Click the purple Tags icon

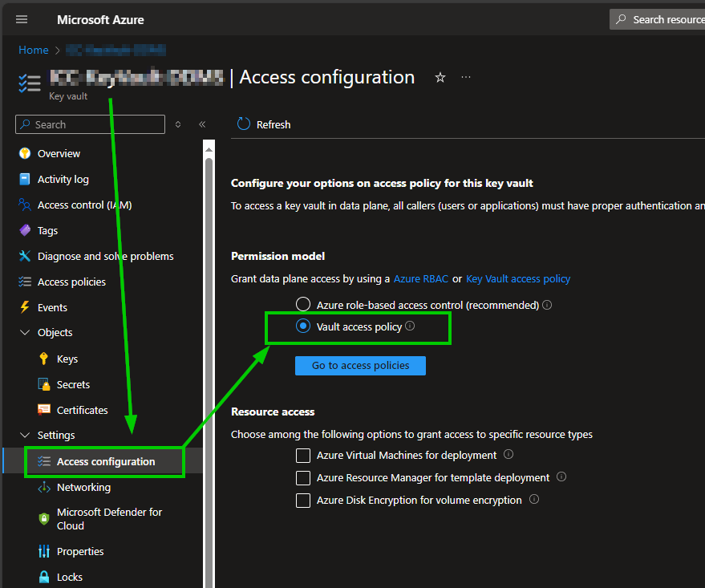tap(25, 230)
